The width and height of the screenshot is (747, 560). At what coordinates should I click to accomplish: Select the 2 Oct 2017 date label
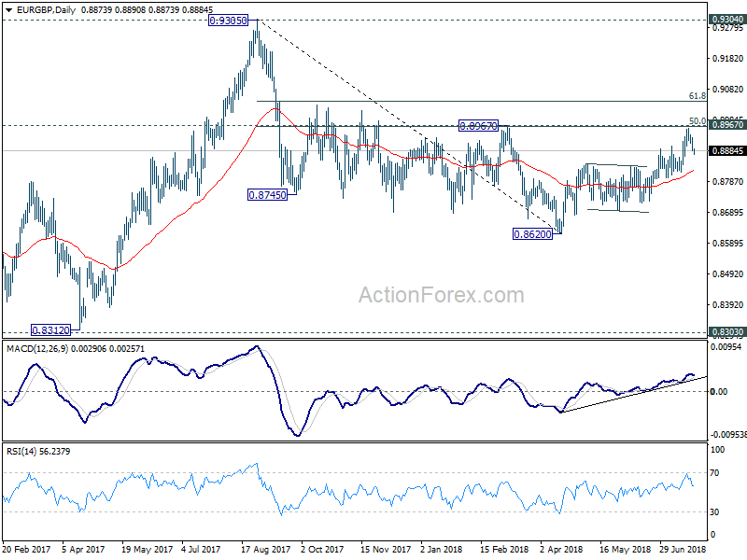click(x=322, y=549)
